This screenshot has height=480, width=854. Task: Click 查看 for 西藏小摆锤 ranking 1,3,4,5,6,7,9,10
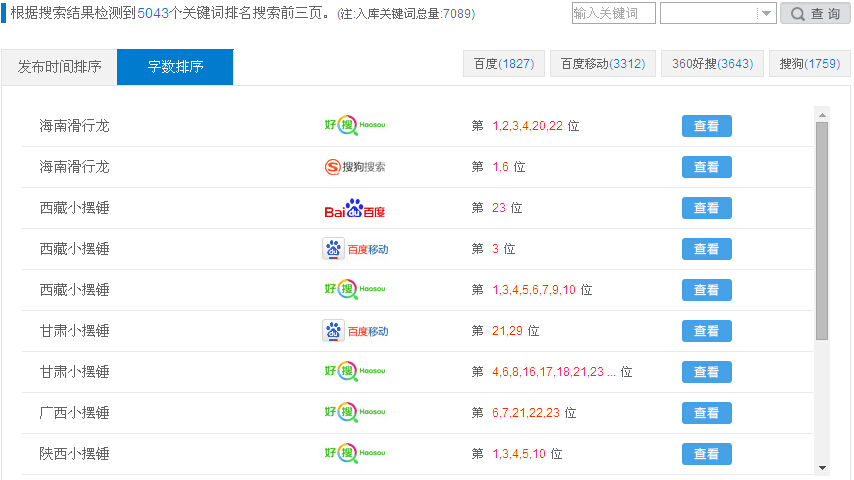point(706,290)
